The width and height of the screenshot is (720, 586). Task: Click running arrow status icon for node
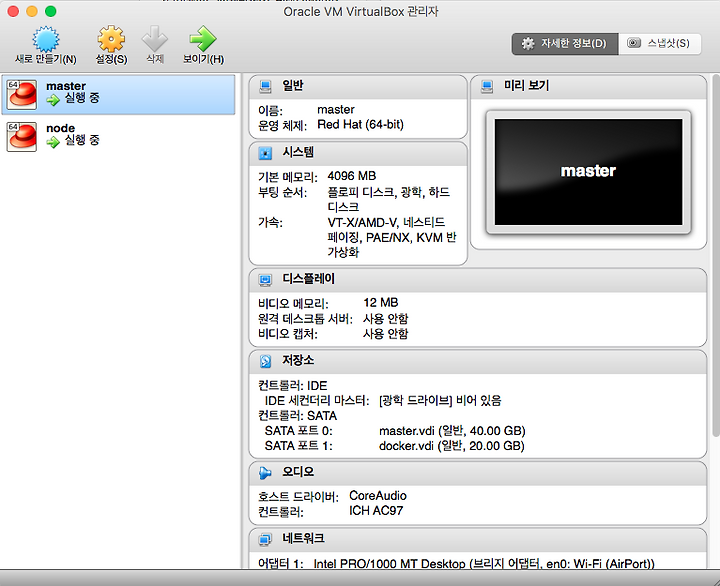coord(53,142)
